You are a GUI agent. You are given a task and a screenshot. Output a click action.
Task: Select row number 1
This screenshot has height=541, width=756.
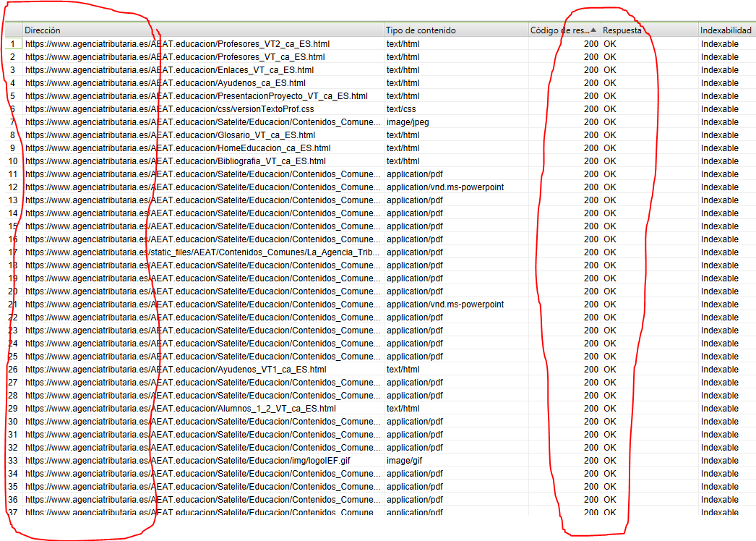[13, 44]
